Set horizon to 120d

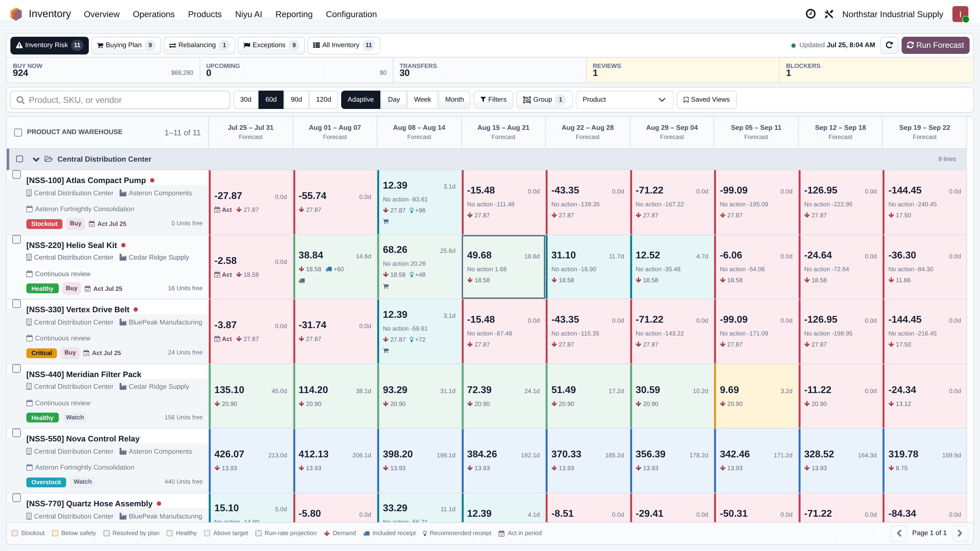click(x=323, y=99)
